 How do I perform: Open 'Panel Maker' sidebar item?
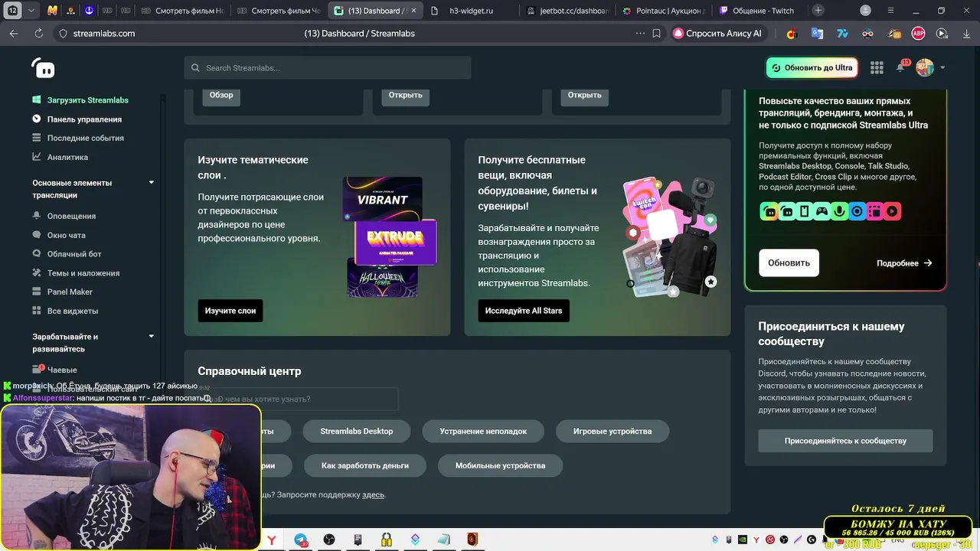click(70, 292)
